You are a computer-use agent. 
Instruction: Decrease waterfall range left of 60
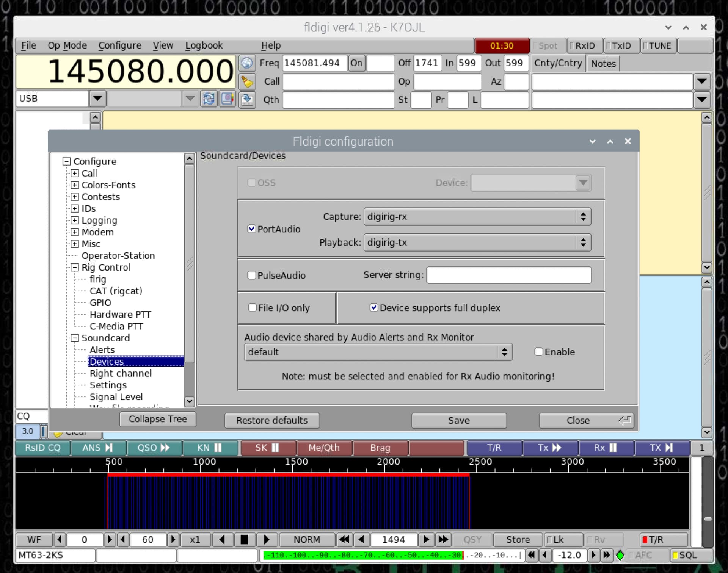click(x=123, y=539)
